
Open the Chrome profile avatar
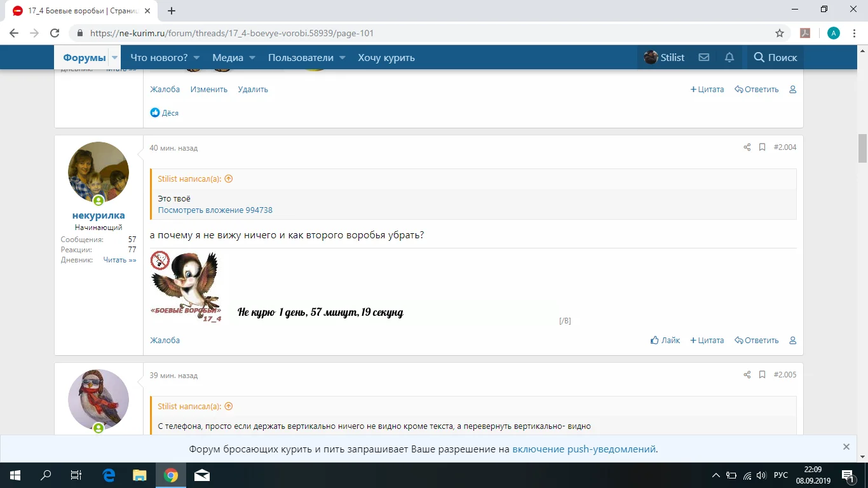coord(834,33)
